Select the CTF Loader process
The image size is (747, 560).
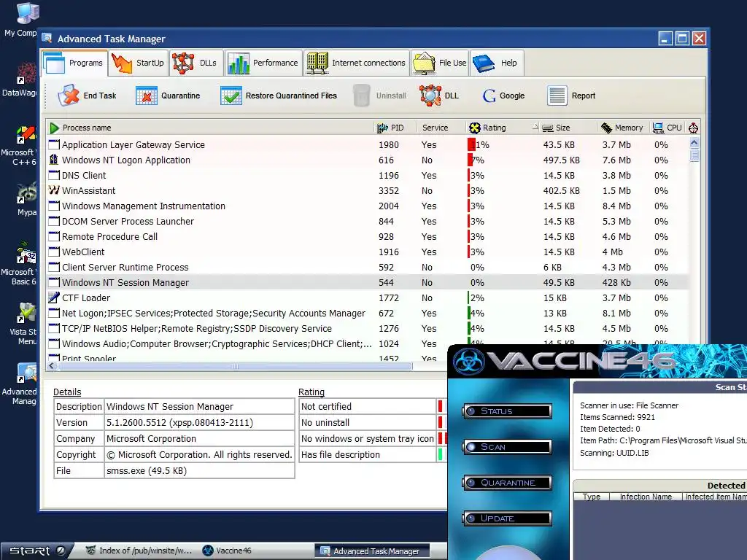(x=367, y=297)
